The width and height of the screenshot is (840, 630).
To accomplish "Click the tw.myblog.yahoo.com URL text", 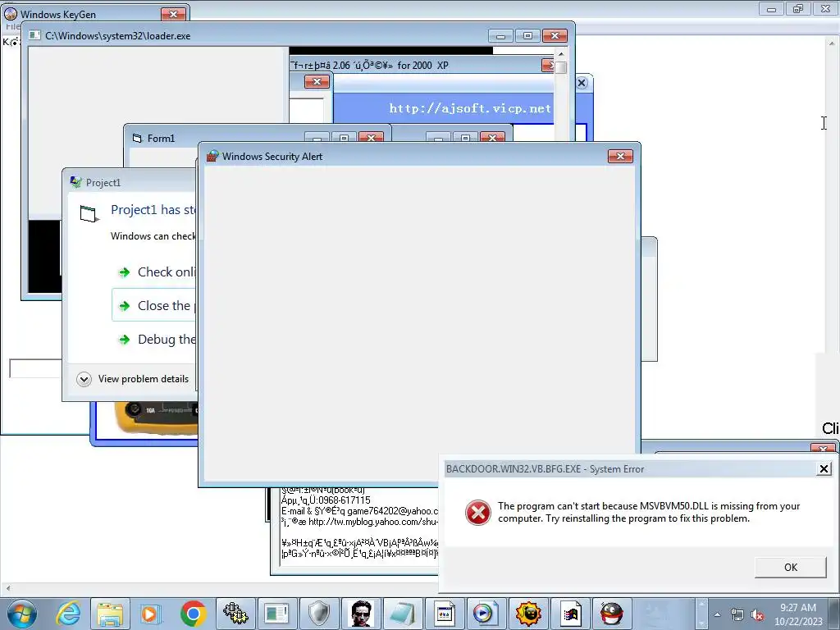I will [373, 522].
